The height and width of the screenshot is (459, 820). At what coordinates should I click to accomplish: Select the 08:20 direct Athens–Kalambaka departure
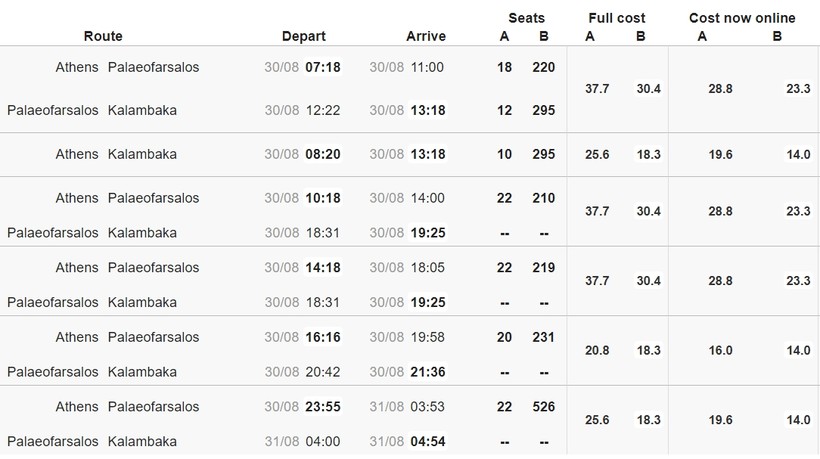pos(323,155)
